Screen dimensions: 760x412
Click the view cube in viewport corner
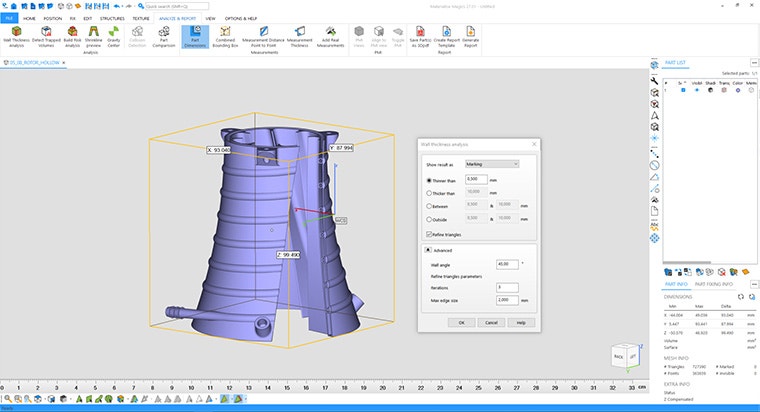click(624, 356)
